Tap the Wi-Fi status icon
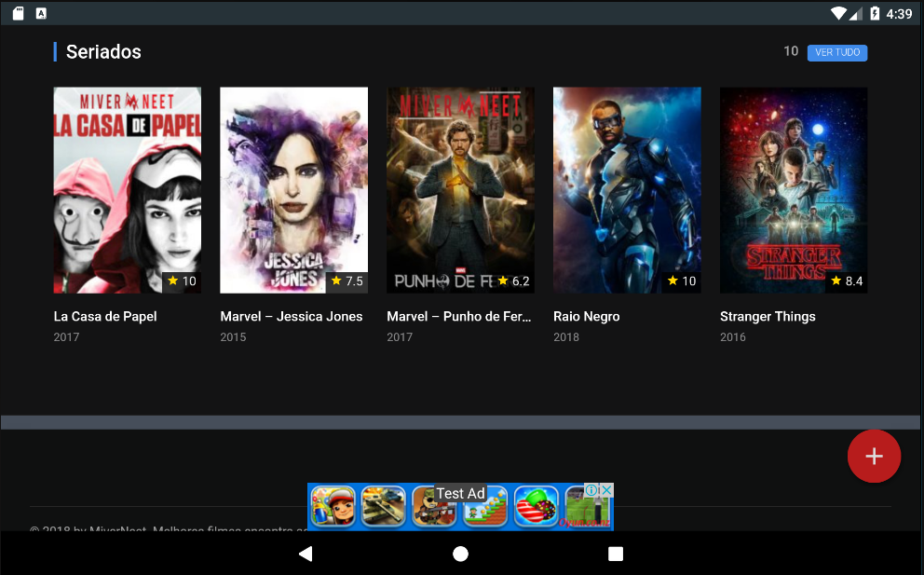Image resolution: width=924 pixels, height=575 pixels. click(x=838, y=14)
